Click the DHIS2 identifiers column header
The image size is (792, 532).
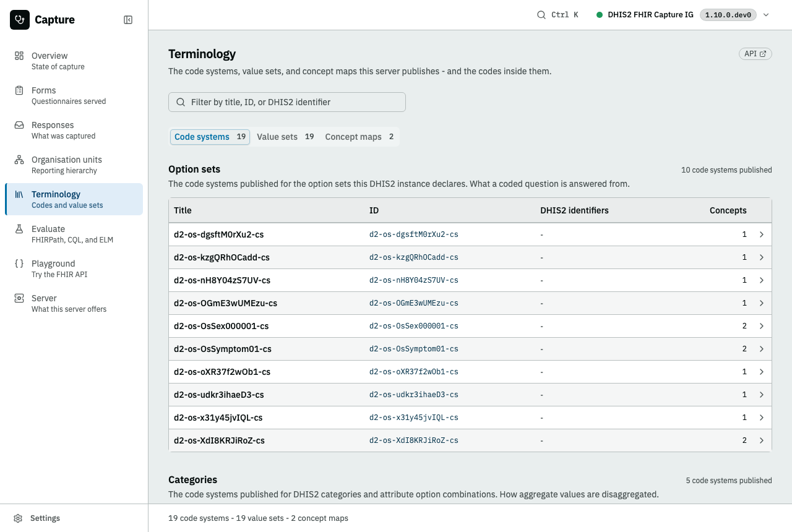pos(574,210)
